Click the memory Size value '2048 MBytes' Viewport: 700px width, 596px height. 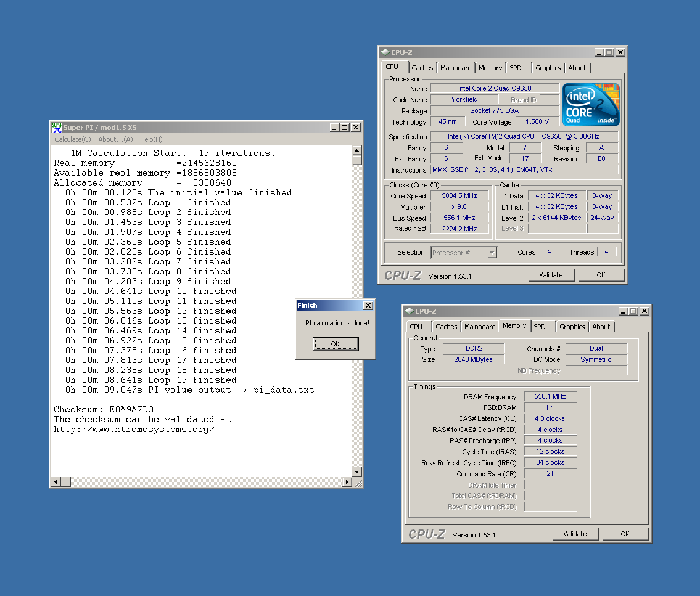tap(474, 359)
